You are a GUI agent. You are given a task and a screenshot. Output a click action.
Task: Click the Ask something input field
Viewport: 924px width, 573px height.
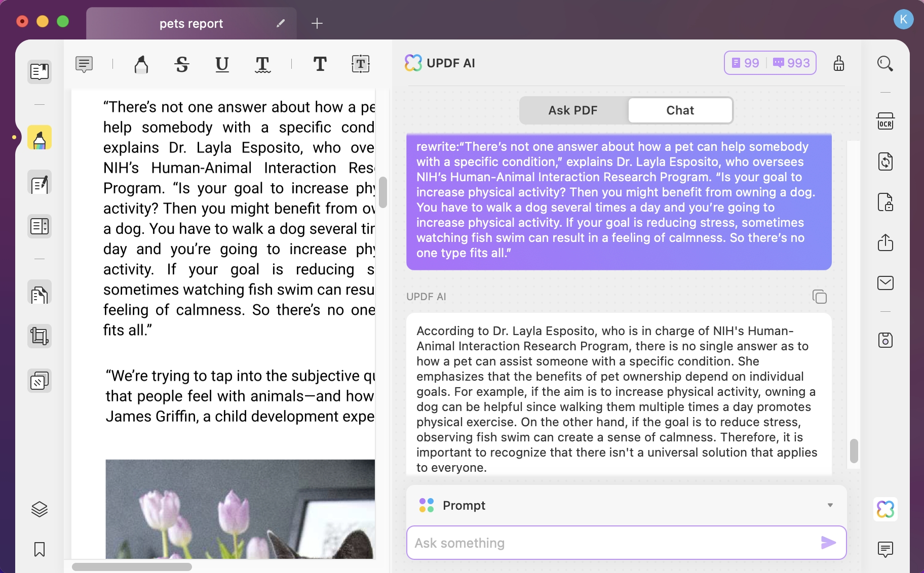[627, 543]
